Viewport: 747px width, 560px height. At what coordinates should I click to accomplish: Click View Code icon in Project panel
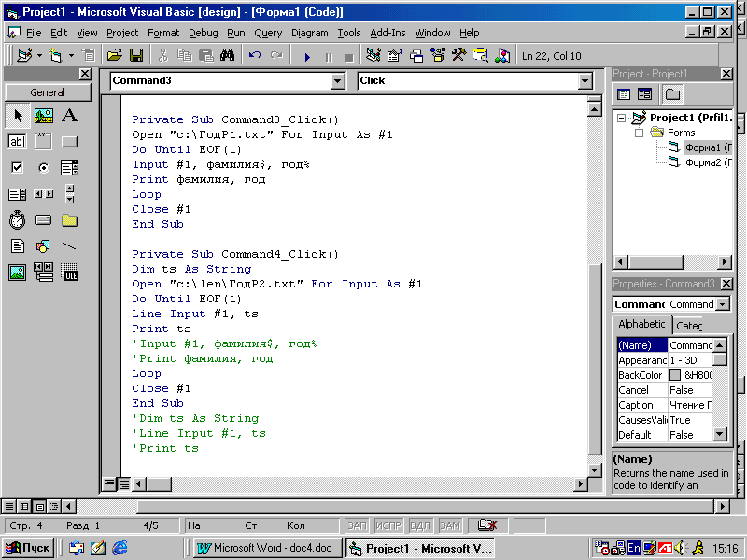point(624,94)
